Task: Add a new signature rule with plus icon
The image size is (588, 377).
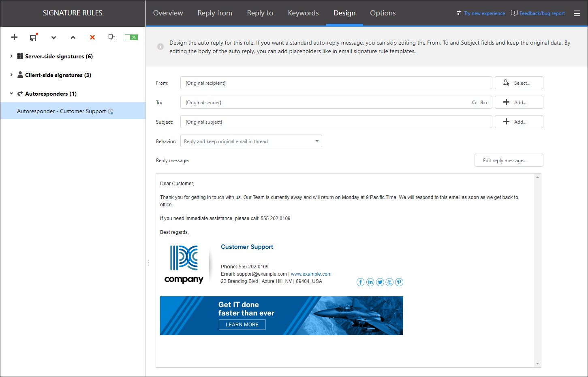Action: click(x=14, y=37)
